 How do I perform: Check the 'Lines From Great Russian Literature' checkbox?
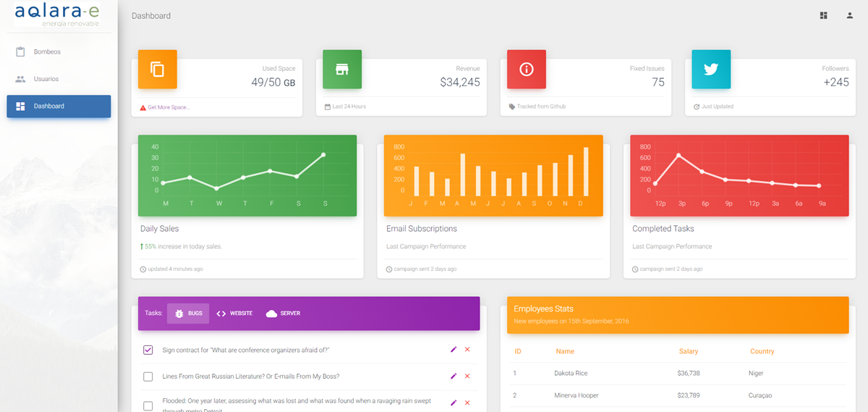tap(148, 377)
